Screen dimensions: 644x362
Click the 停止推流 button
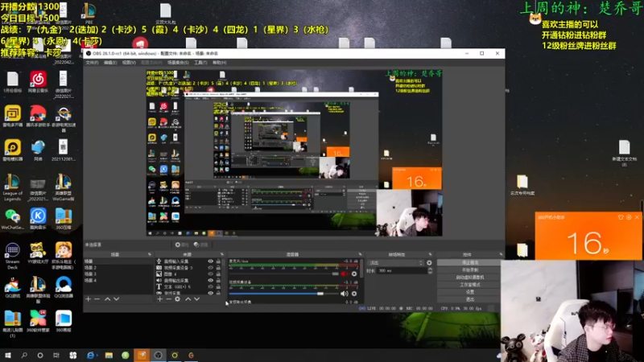469,263
